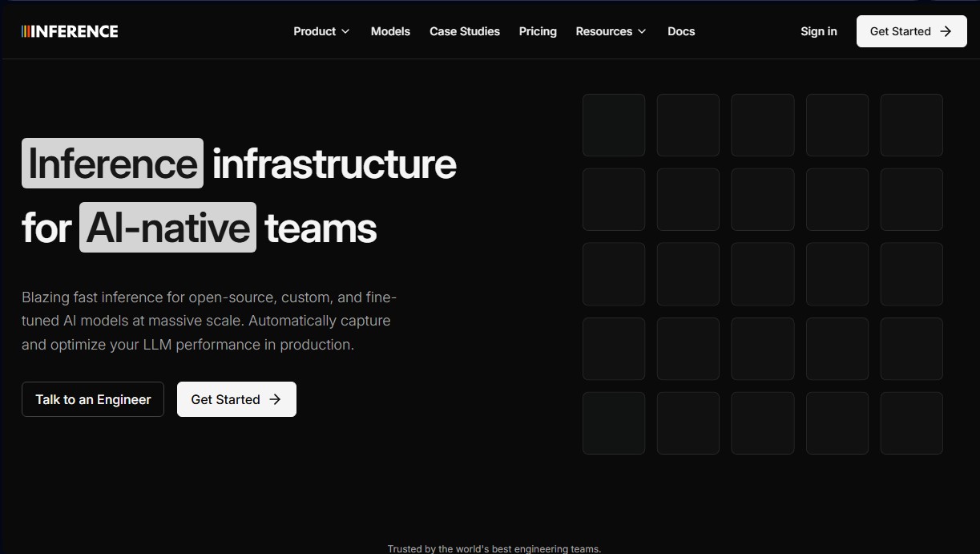980x554 pixels.
Task: Click the Get Started button below hero text
Action: (236, 399)
